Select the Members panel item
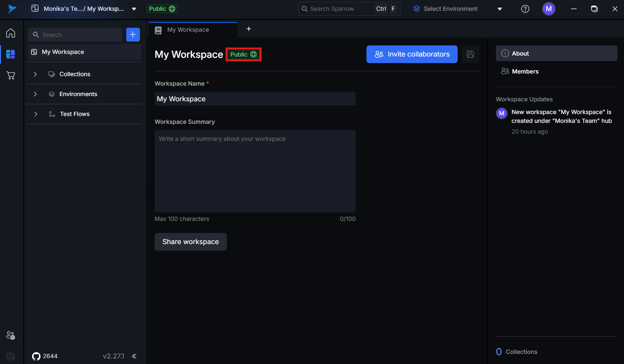Viewport: 624px width, 364px height. pyautogui.click(x=556, y=71)
